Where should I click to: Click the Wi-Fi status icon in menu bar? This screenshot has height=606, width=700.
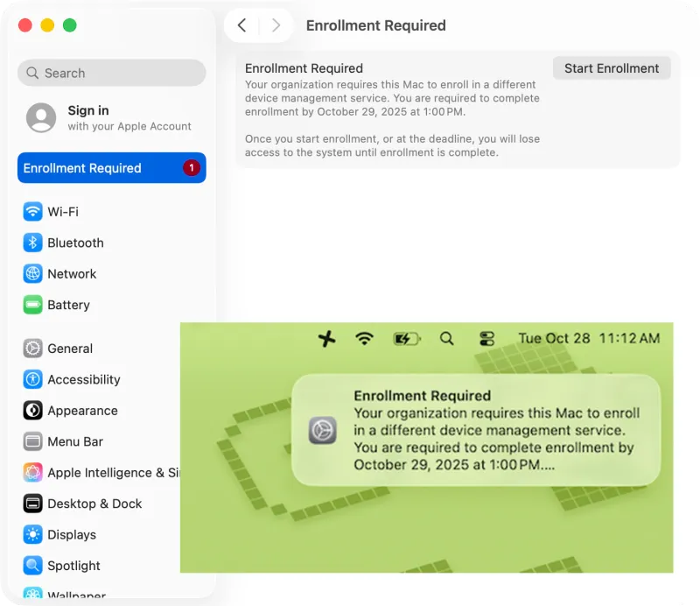(365, 339)
